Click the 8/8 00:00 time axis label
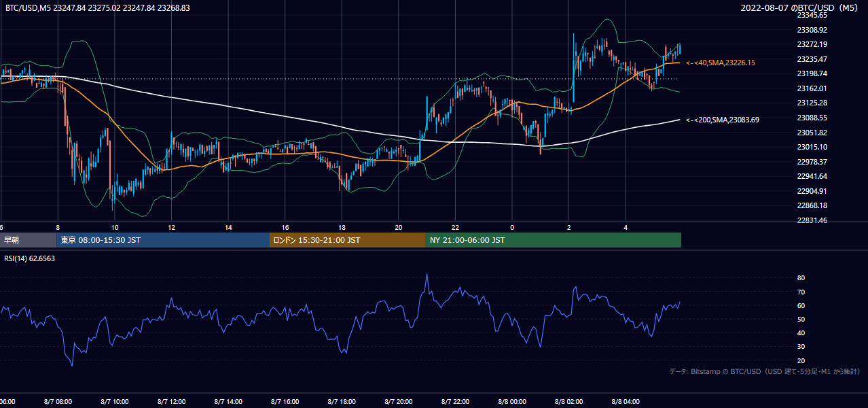This screenshot has width=868, height=408. click(512, 402)
